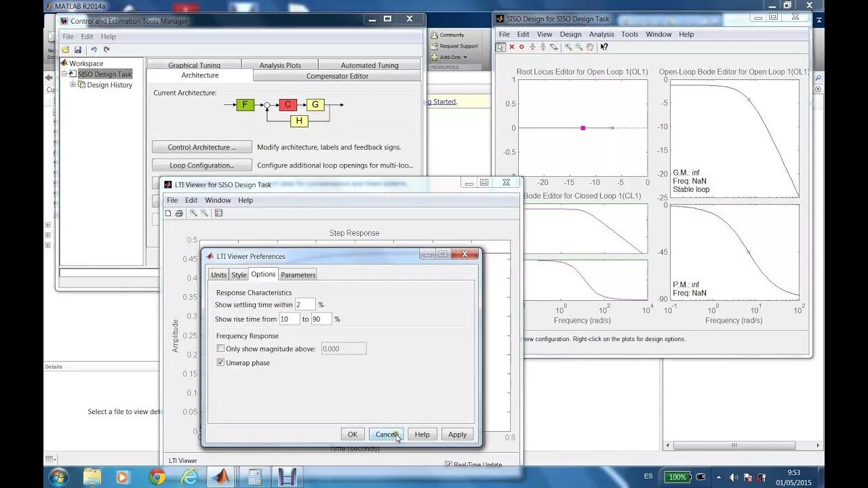Click Request Support icon in MATLAB ribbon
868x488 pixels.
click(434, 46)
